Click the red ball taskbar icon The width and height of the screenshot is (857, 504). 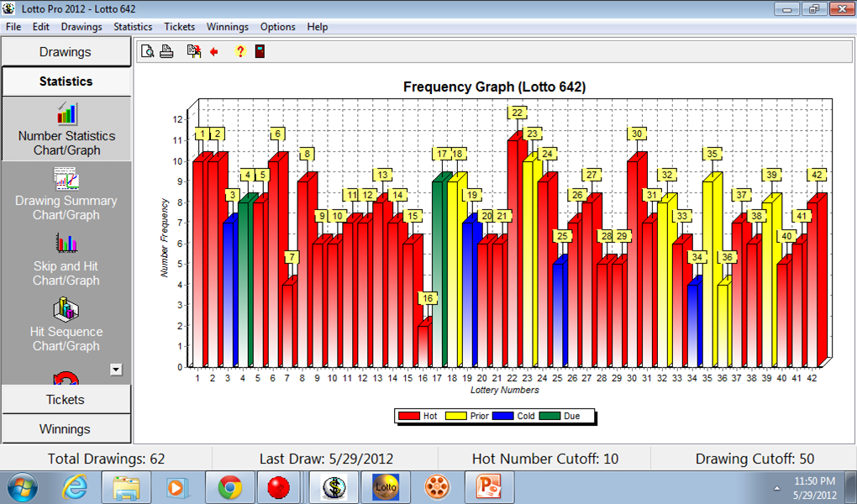278,487
